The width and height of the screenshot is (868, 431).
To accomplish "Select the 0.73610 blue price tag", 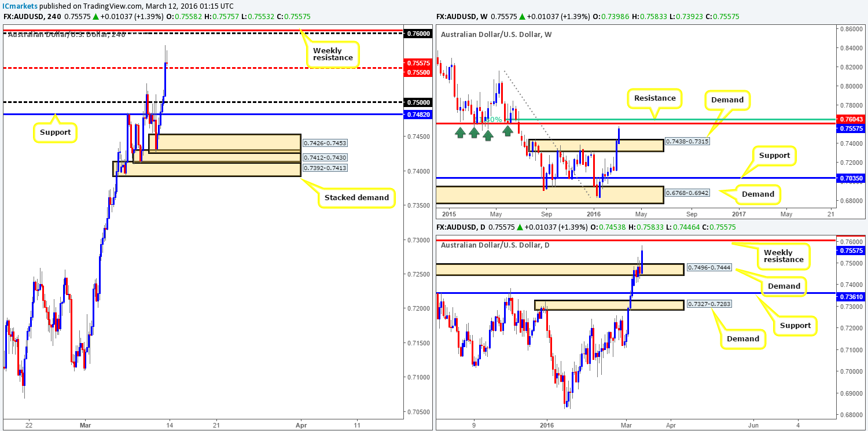I will click(850, 296).
